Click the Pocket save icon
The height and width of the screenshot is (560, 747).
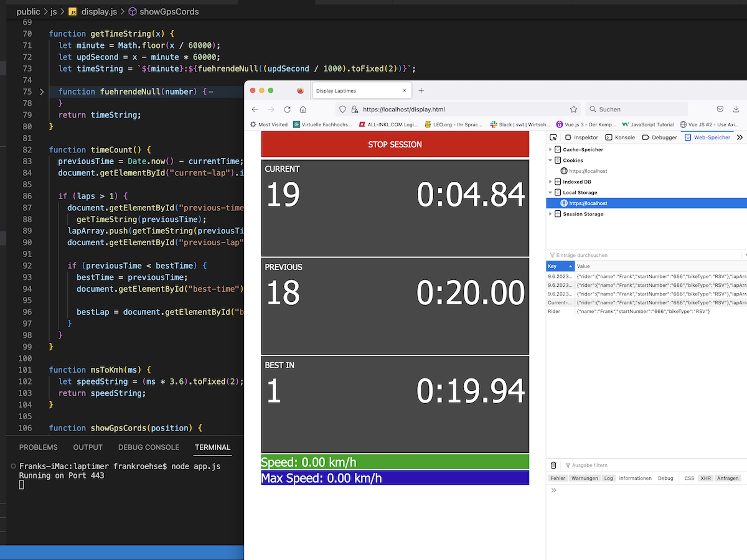(x=720, y=110)
